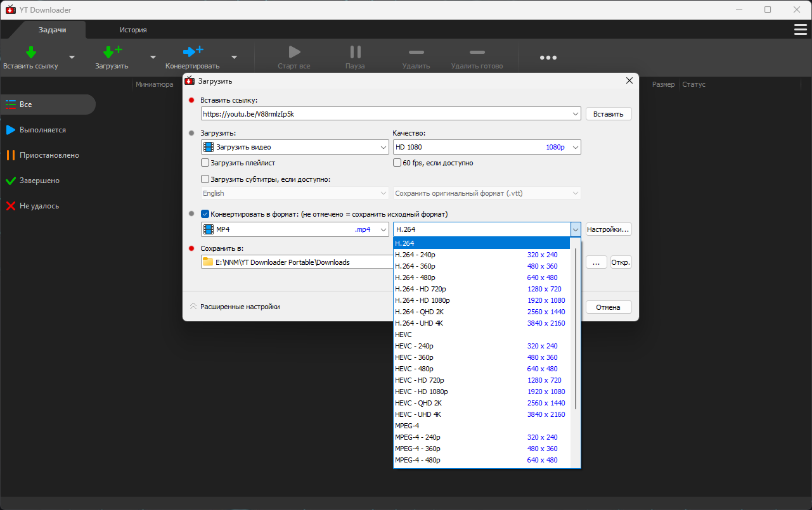Open the MP4 format dropdown
Image resolution: width=812 pixels, height=510 pixels.
[295, 229]
